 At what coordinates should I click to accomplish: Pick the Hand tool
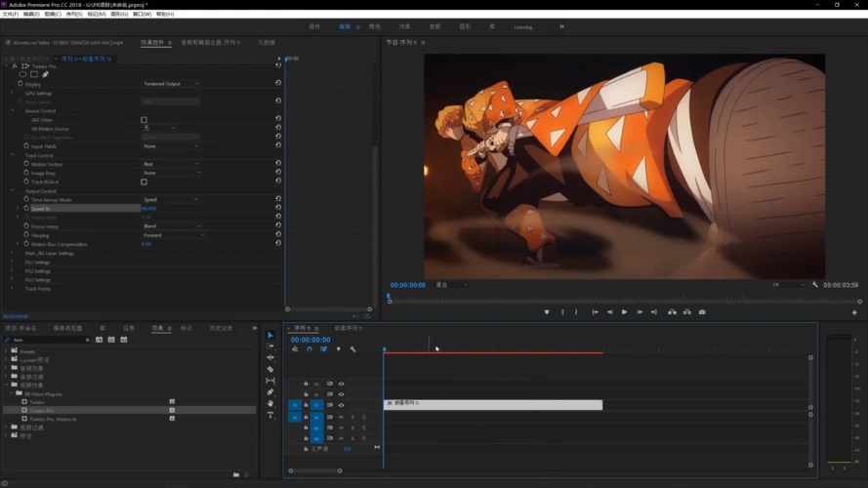pyautogui.click(x=270, y=403)
